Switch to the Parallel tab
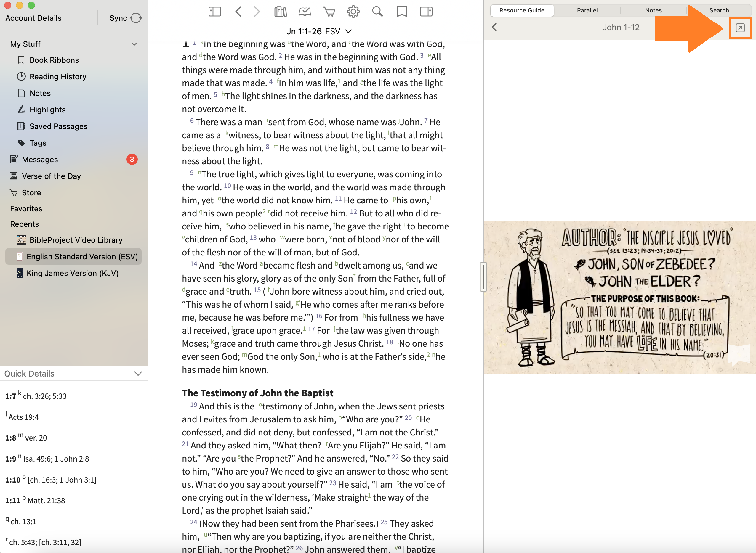Viewport: 756px width, 553px height. (x=587, y=10)
